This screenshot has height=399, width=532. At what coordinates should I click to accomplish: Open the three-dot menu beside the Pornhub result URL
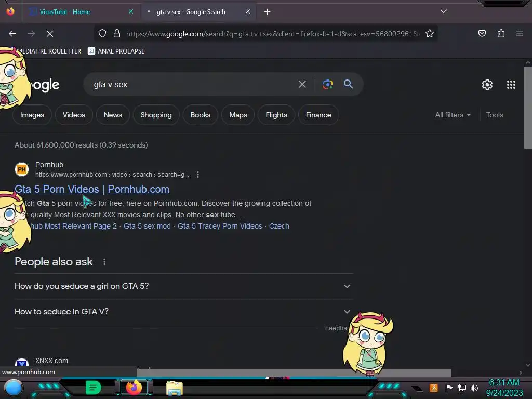(198, 175)
